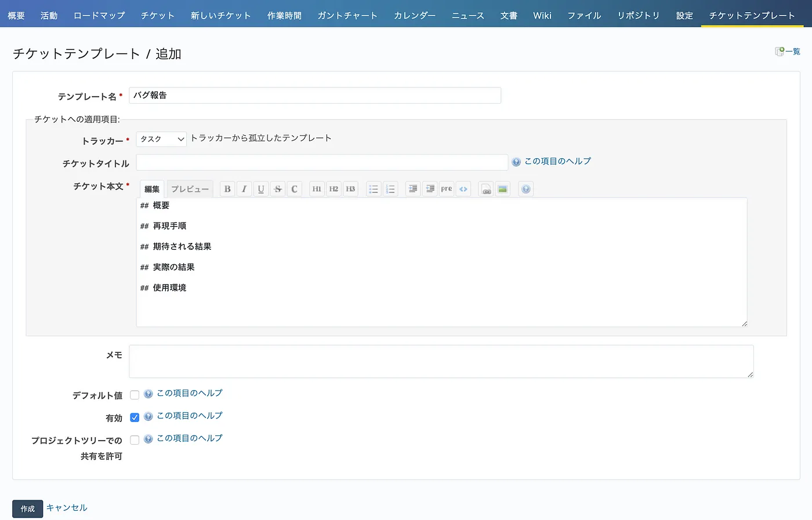Insert an image via the toolbar icon
Screen dimensions: 812x520
click(502, 189)
